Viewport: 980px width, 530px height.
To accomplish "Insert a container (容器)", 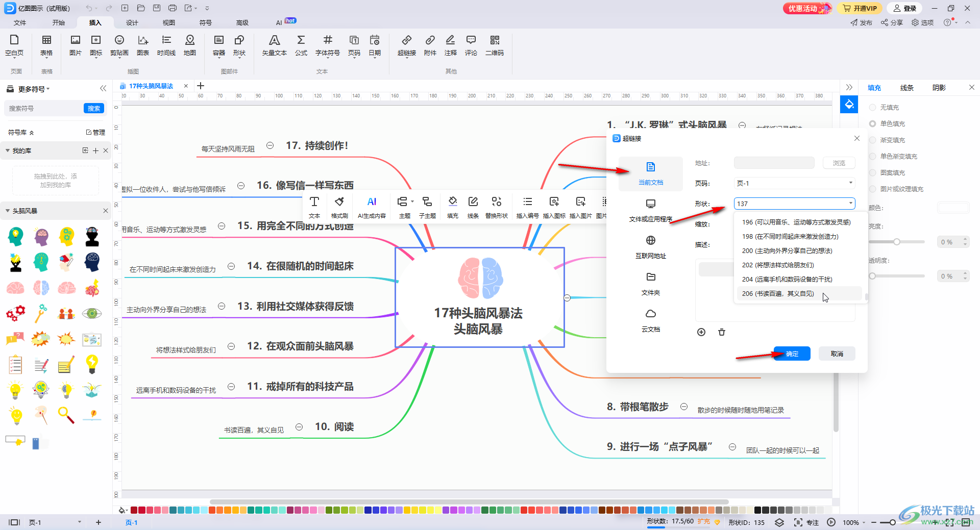I will 219,45.
